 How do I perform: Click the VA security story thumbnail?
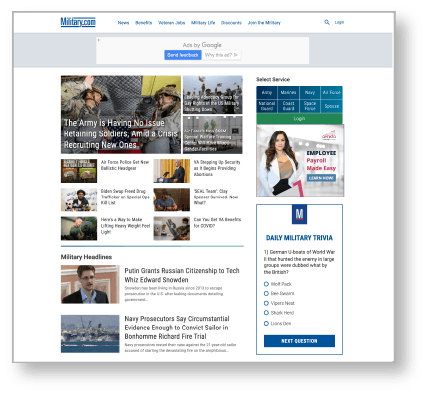(x=172, y=171)
